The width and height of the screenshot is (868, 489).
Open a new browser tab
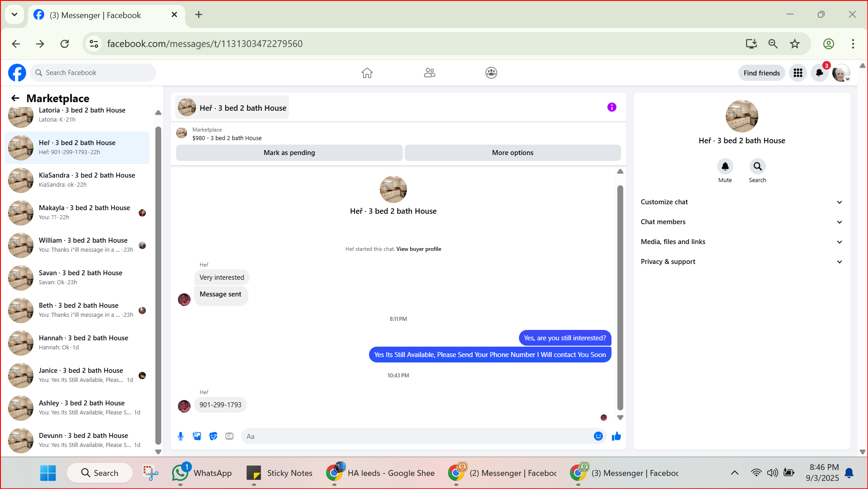pyautogui.click(x=199, y=14)
